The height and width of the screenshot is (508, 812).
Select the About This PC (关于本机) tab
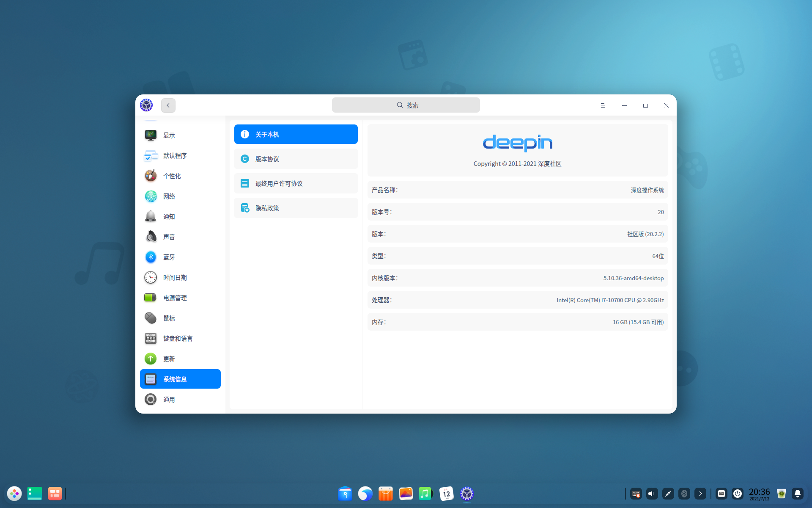(x=296, y=134)
